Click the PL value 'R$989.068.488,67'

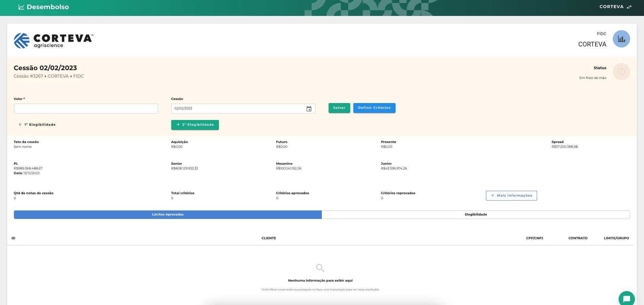pos(28,168)
